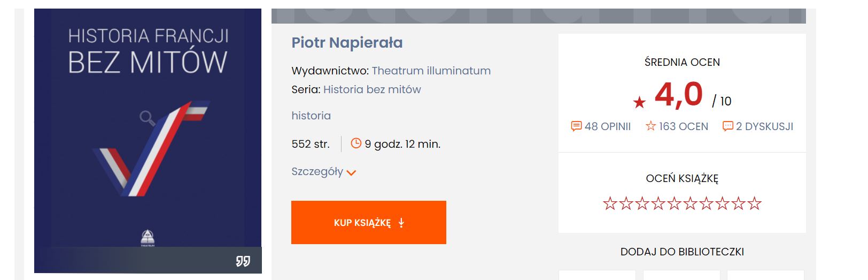Rate the book one star
Screen dimensions: 868x280
tap(610, 203)
